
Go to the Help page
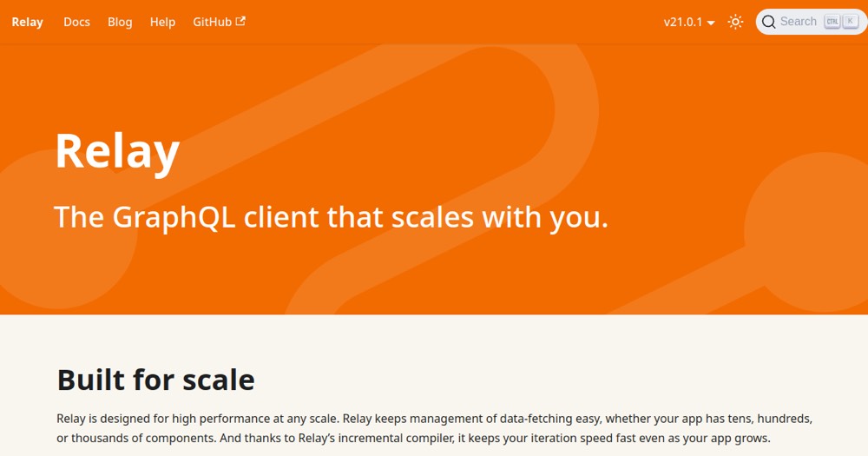(x=162, y=23)
